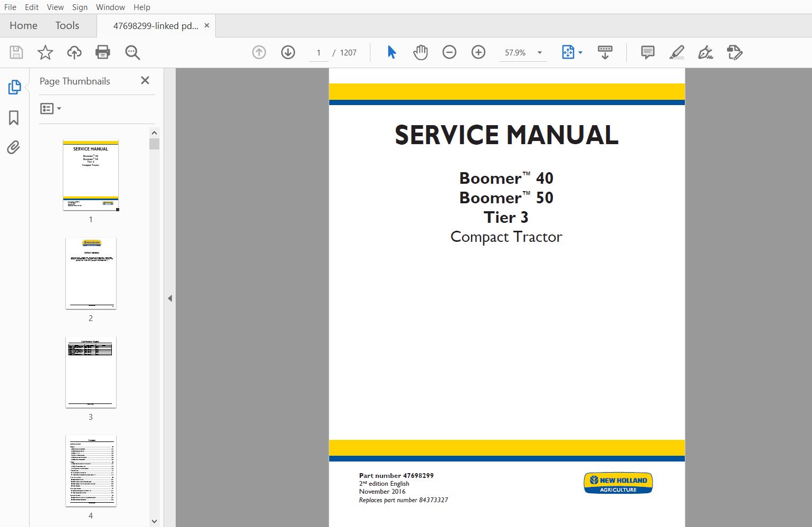
Task: Click the 'Compact Tractor' text
Action: click(x=507, y=237)
